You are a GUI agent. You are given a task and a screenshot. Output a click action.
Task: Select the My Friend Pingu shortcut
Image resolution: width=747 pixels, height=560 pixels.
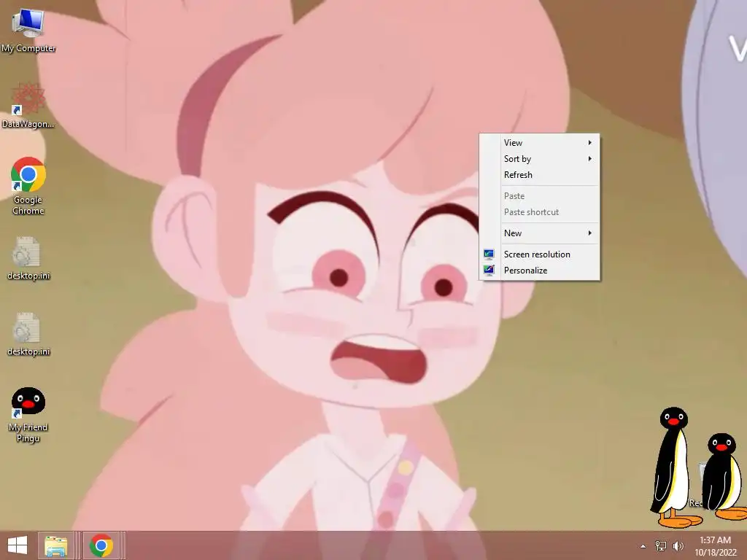click(28, 415)
